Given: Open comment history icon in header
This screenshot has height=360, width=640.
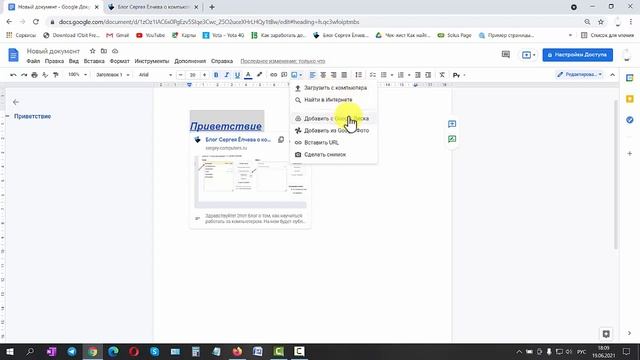Looking at the screenshot, I should pos(506,54).
